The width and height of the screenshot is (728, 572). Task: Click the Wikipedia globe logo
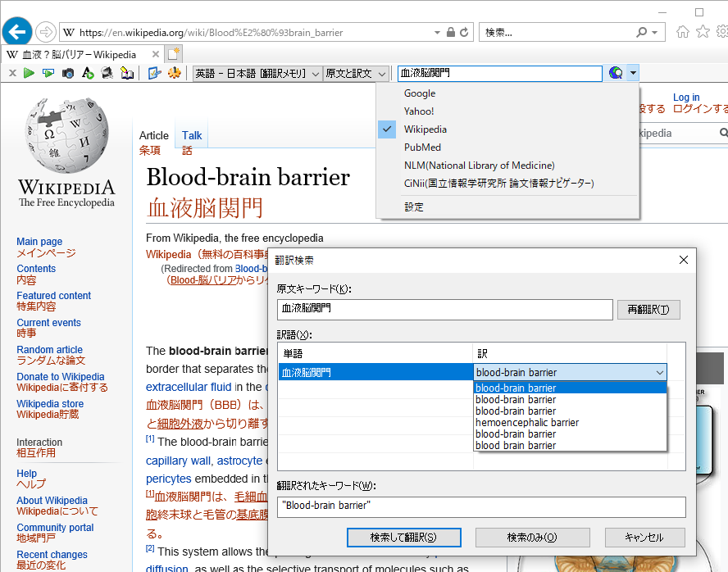66,135
